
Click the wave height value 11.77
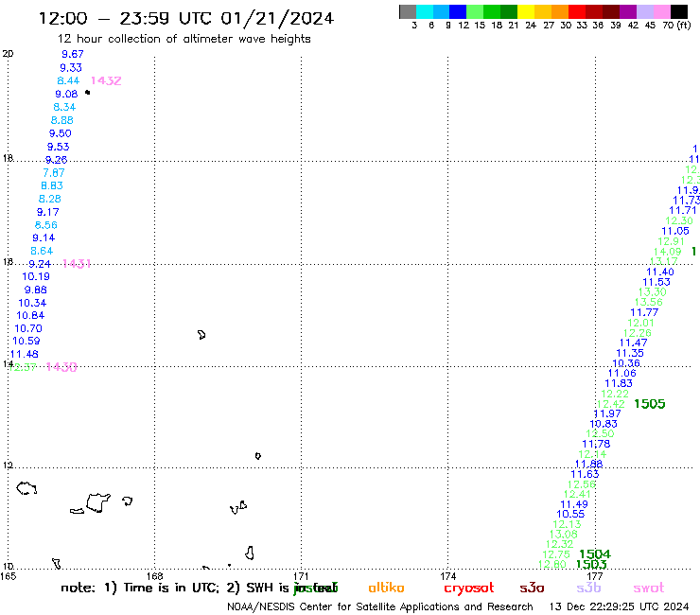[x=644, y=312]
